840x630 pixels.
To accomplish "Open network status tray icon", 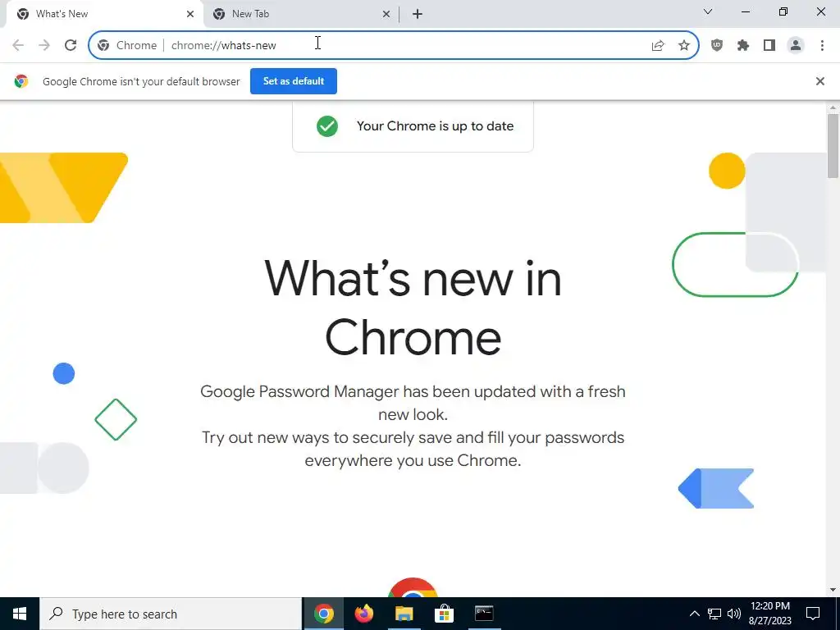I will [714, 614].
